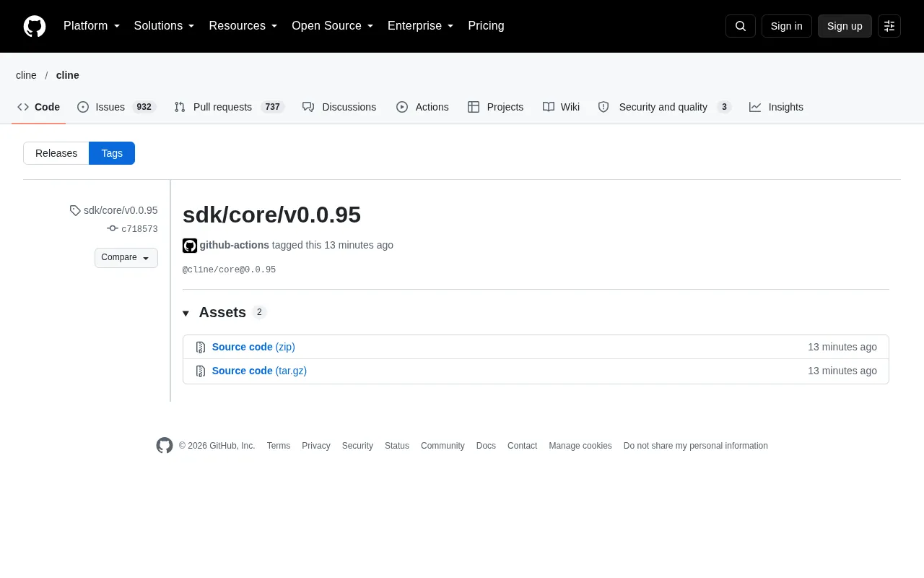The height and width of the screenshot is (578, 924).
Task: Click the GitHub logo in the footer
Action: pyautogui.click(x=165, y=446)
